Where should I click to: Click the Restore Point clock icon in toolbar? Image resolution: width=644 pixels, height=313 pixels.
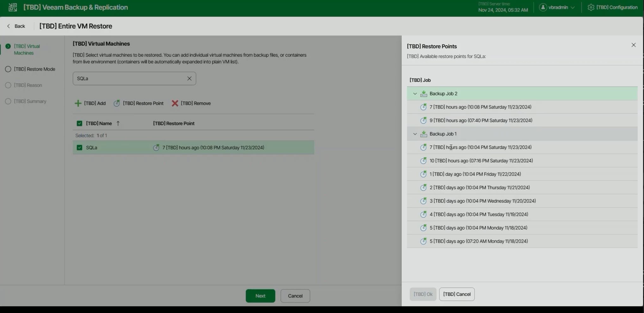pos(117,103)
